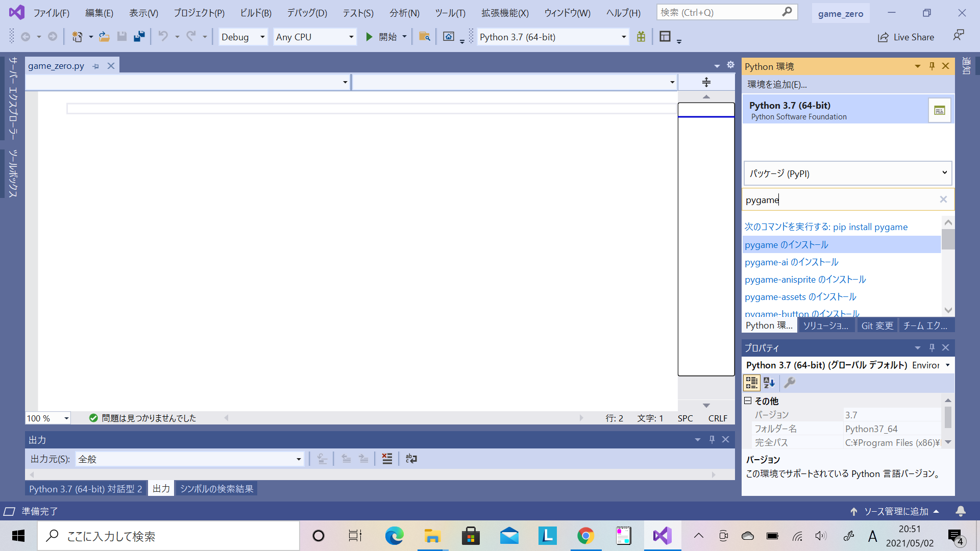Open editor settings gear icon
980x551 pixels.
(730, 65)
